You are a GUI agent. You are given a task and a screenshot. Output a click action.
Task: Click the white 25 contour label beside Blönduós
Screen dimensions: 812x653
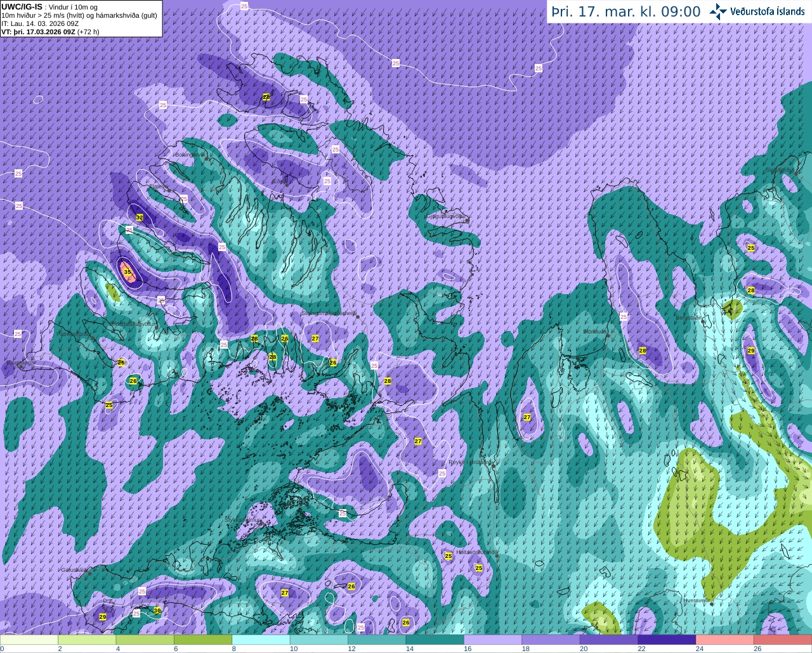[x=624, y=316]
